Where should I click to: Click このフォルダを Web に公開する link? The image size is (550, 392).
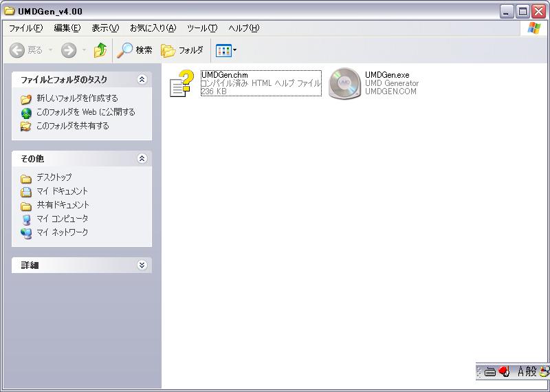[x=85, y=112]
